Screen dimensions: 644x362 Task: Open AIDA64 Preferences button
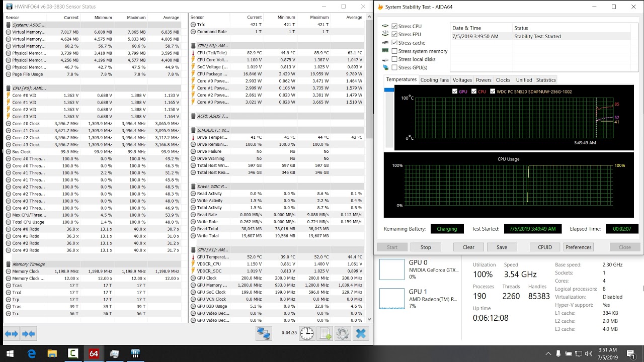pyautogui.click(x=579, y=247)
